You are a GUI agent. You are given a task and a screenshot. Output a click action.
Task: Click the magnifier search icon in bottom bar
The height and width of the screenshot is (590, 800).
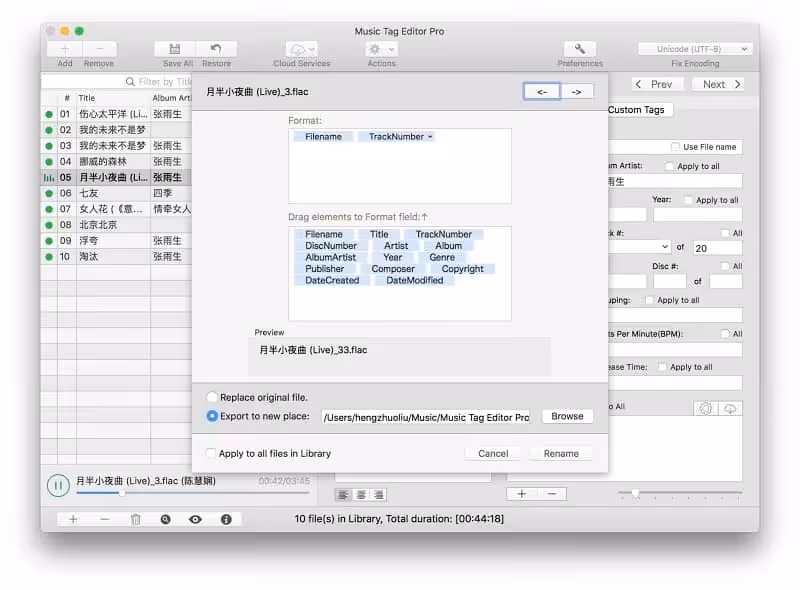pos(165,520)
